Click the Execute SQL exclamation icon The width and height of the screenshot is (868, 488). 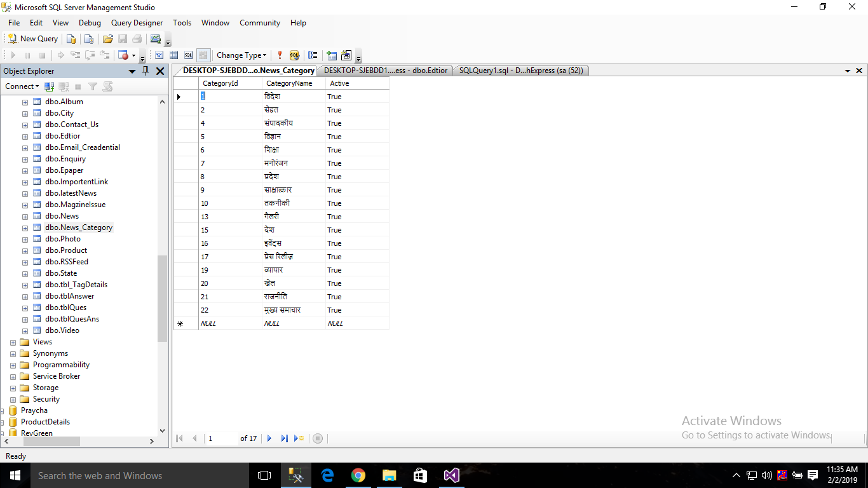280,55
